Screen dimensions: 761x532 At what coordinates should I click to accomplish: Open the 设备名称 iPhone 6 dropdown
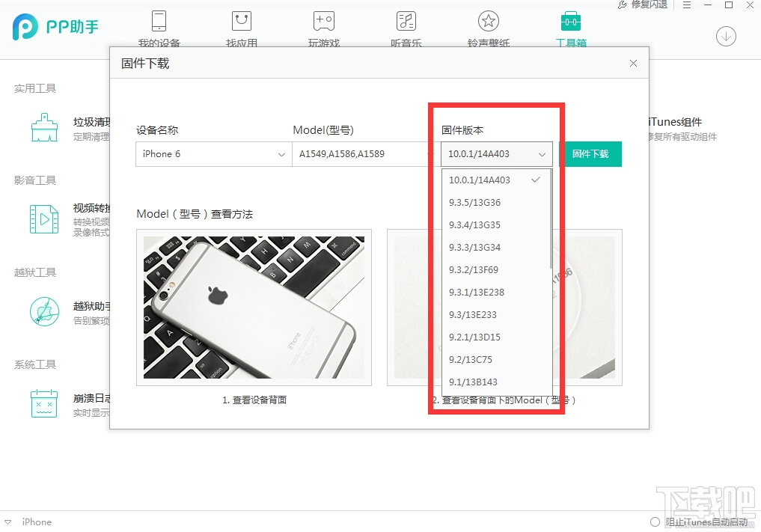pos(213,154)
